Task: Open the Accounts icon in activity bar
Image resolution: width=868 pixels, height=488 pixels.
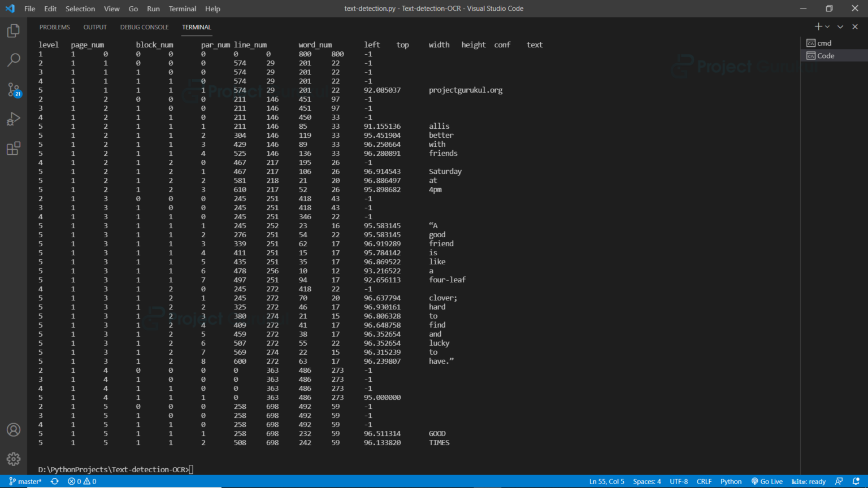Action: pos(14,430)
